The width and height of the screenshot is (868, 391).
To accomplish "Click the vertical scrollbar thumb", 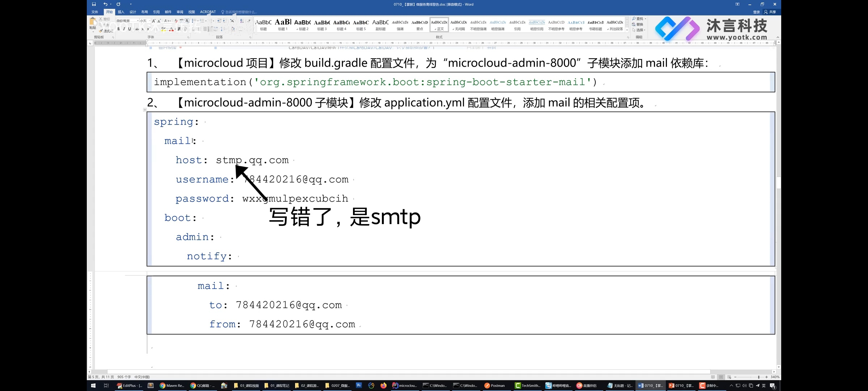I will pos(779,182).
